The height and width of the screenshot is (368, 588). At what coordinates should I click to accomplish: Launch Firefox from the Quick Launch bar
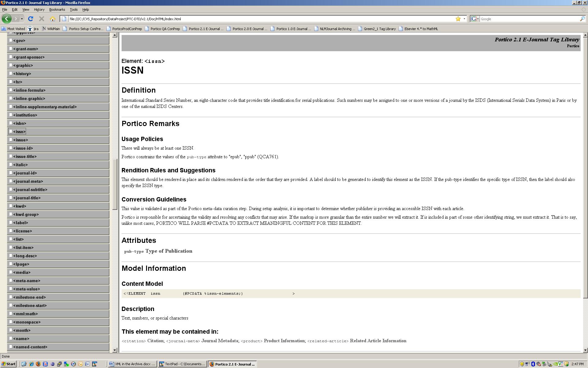pos(38,364)
